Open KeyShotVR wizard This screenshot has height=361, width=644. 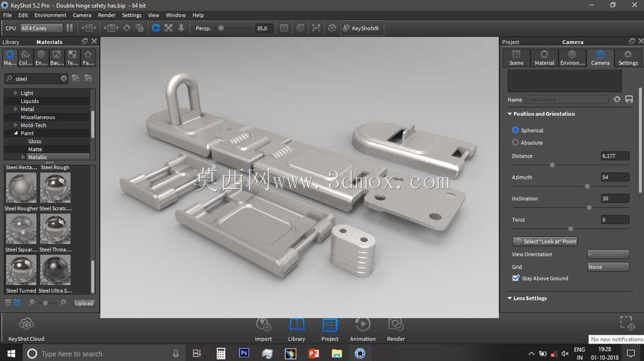[361, 28]
